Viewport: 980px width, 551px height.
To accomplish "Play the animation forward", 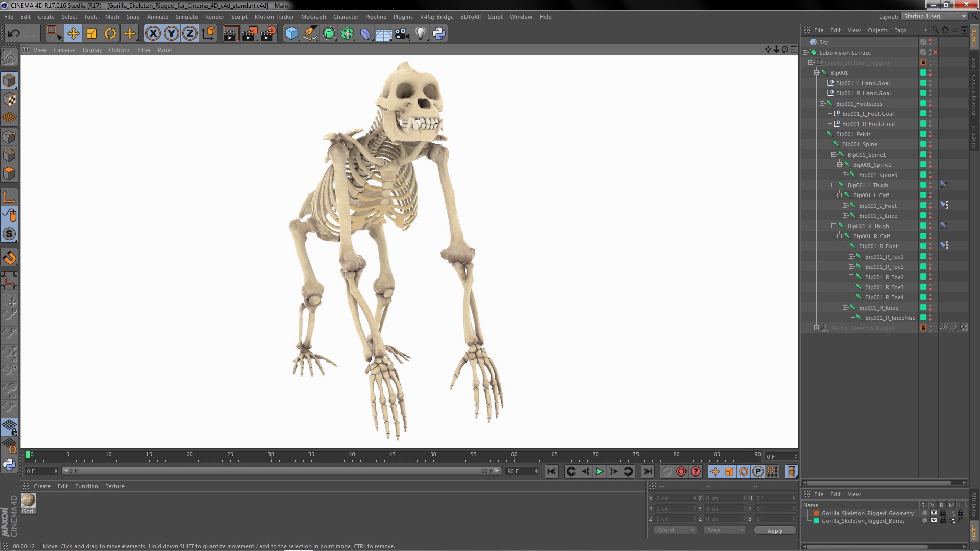I will 599,471.
